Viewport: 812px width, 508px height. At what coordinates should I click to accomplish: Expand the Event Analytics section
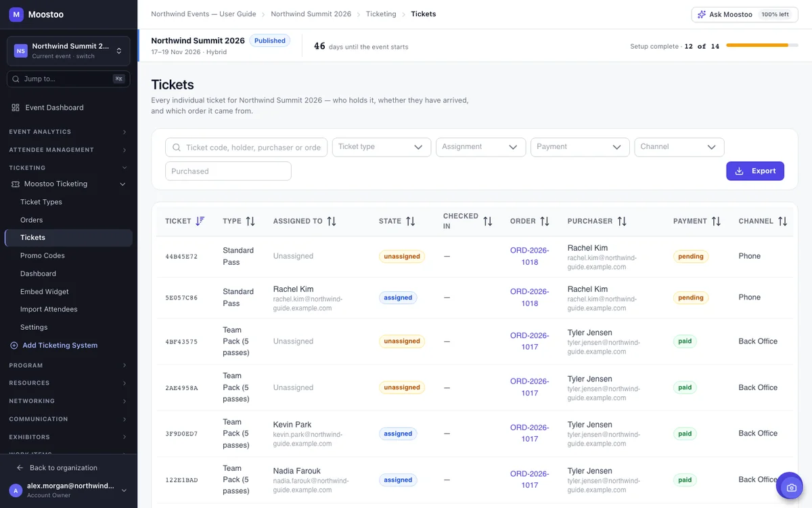pos(68,132)
